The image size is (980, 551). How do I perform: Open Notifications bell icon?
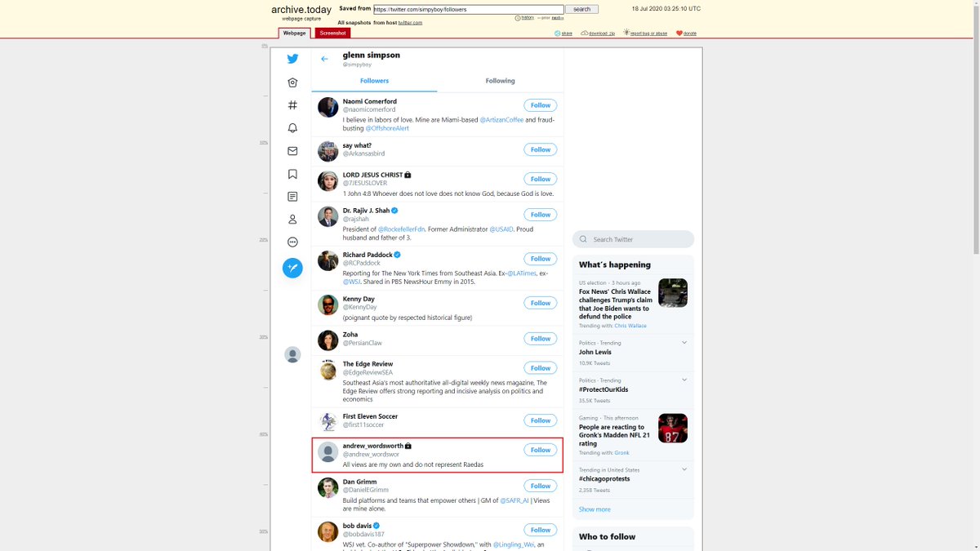point(292,128)
